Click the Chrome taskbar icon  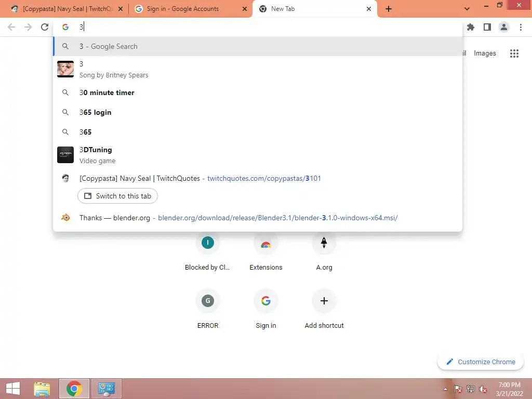74,389
